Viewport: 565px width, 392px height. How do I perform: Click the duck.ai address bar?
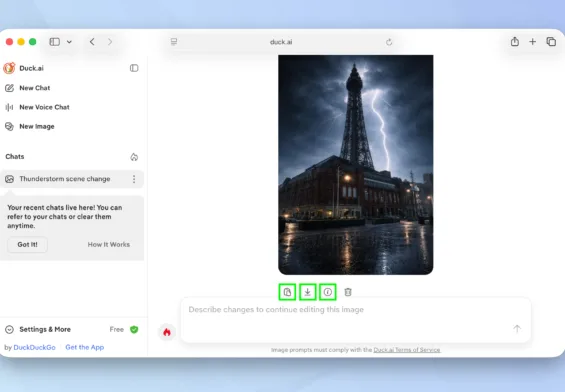(x=281, y=42)
